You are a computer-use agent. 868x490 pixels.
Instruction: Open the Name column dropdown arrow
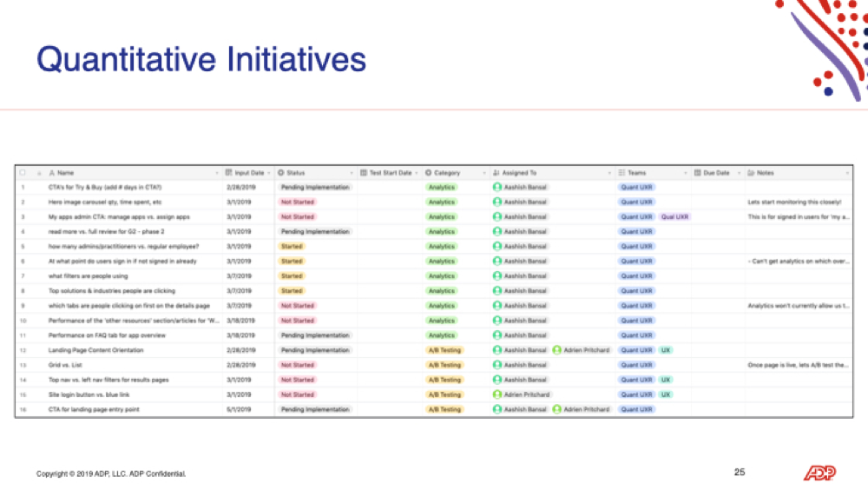pyautogui.click(x=217, y=174)
